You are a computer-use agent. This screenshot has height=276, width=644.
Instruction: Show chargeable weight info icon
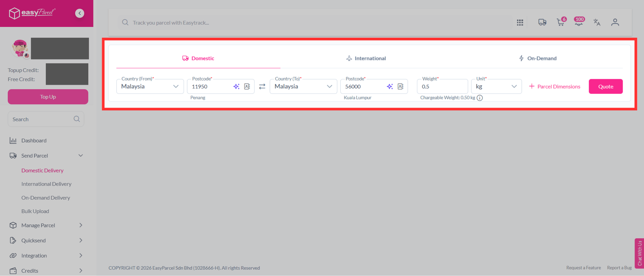480,98
